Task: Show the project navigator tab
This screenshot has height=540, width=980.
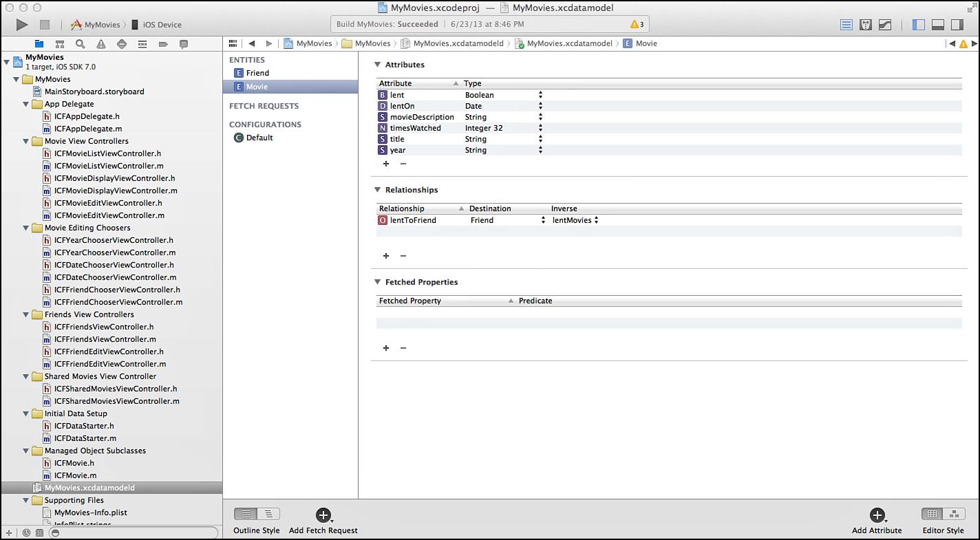Action: point(39,44)
